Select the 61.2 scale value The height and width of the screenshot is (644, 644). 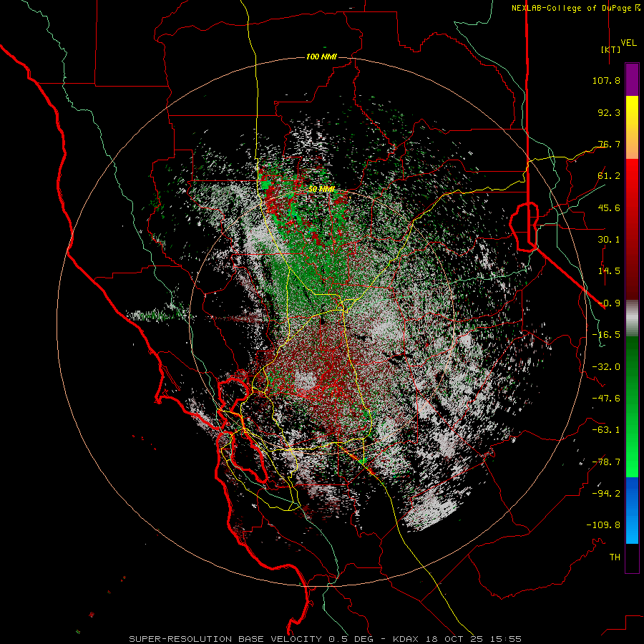(609, 176)
